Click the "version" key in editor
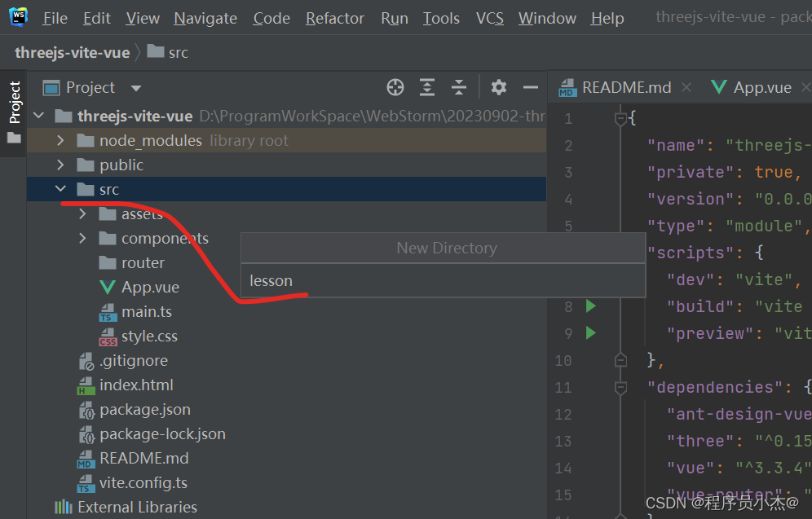This screenshot has width=812, height=519. pyautogui.click(x=691, y=200)
